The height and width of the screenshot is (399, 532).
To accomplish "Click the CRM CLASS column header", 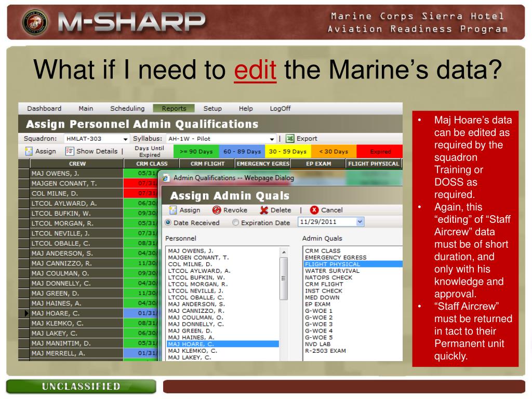I will [152, 164].
